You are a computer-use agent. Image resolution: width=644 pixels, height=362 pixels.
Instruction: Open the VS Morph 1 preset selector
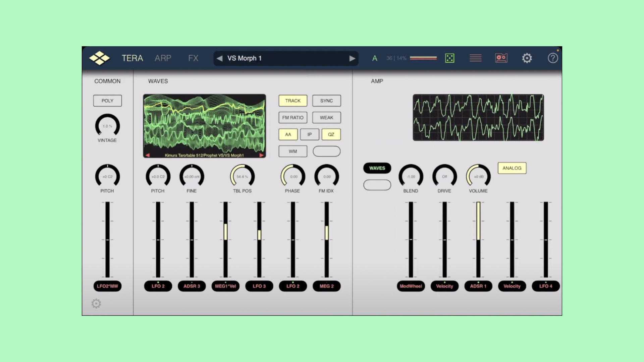click(x=286, y=58)
